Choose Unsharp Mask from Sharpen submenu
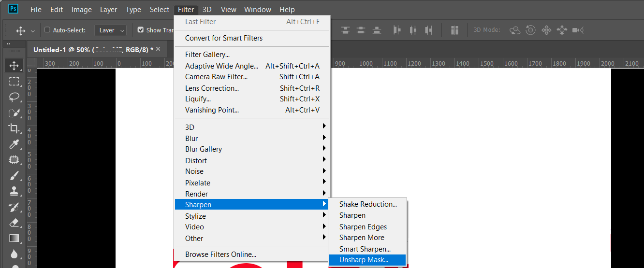644x268 pixels. tap(364, 260)
